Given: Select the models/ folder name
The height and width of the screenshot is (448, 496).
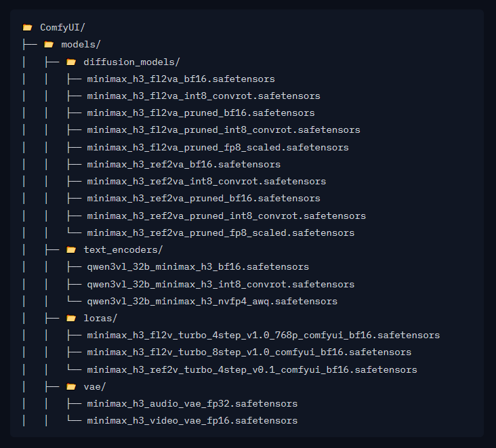Looking at the screenshot, I should (81, 45).
